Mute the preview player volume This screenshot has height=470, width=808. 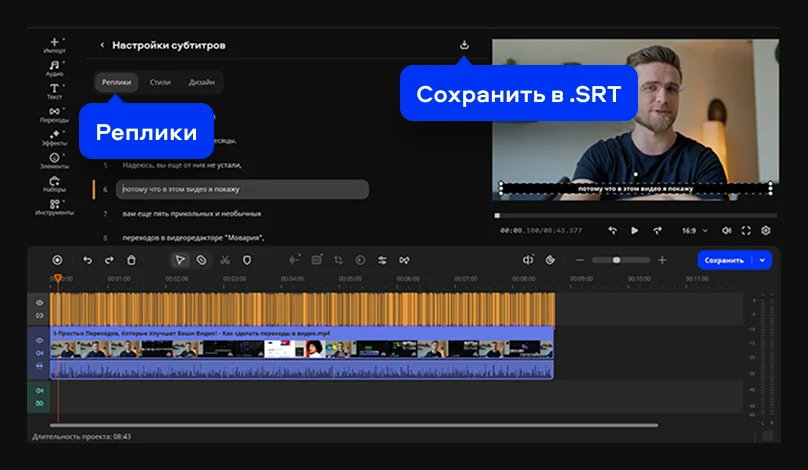pos(727,230)
